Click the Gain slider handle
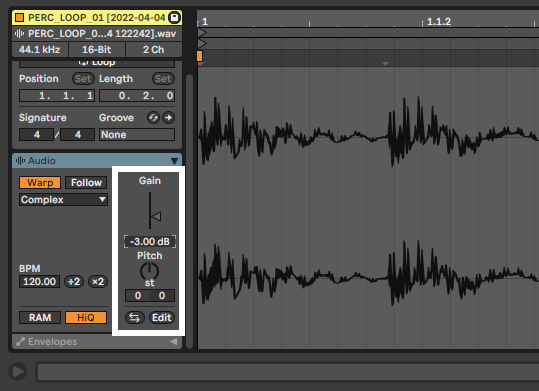 click(156, 217)
